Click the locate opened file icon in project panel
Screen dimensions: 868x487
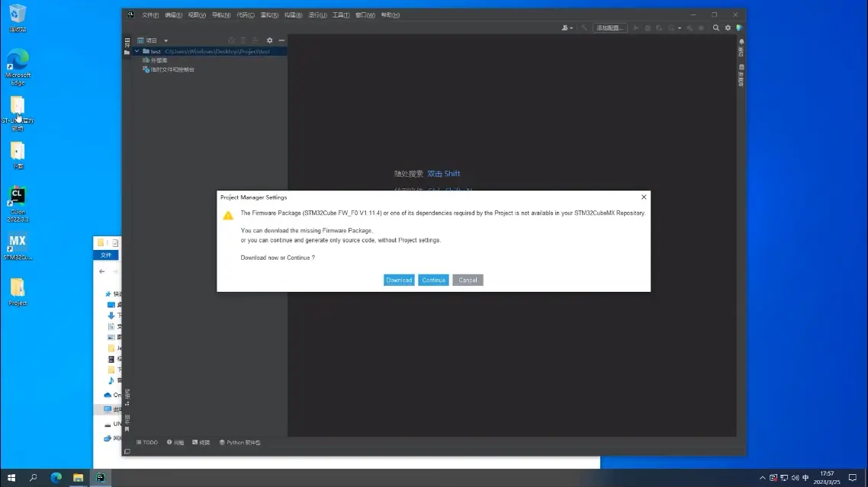[231, 40]
